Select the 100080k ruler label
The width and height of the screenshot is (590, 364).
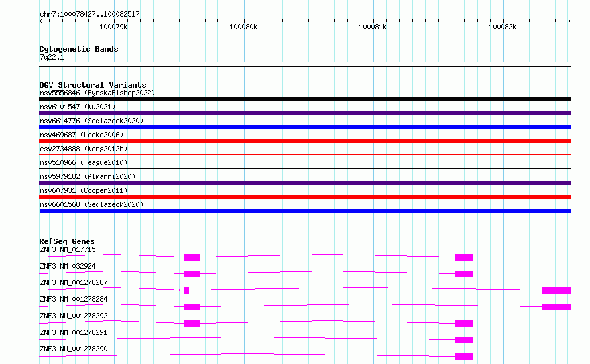tap(243, 27)
